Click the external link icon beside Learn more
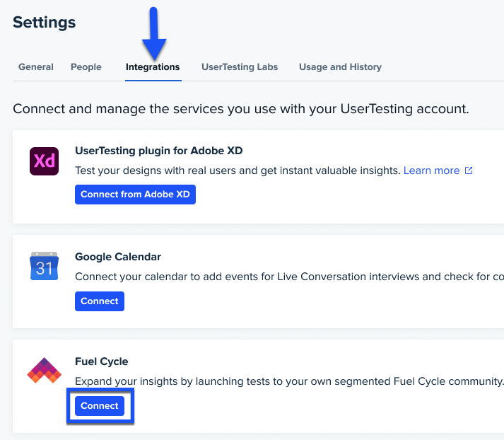 click(x=469, y=170)
